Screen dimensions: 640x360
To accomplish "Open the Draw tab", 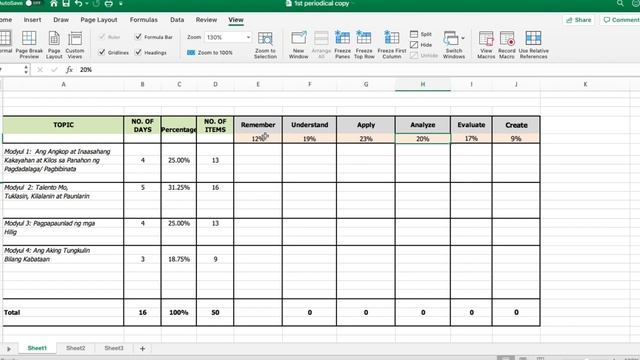I will [61, 20].
